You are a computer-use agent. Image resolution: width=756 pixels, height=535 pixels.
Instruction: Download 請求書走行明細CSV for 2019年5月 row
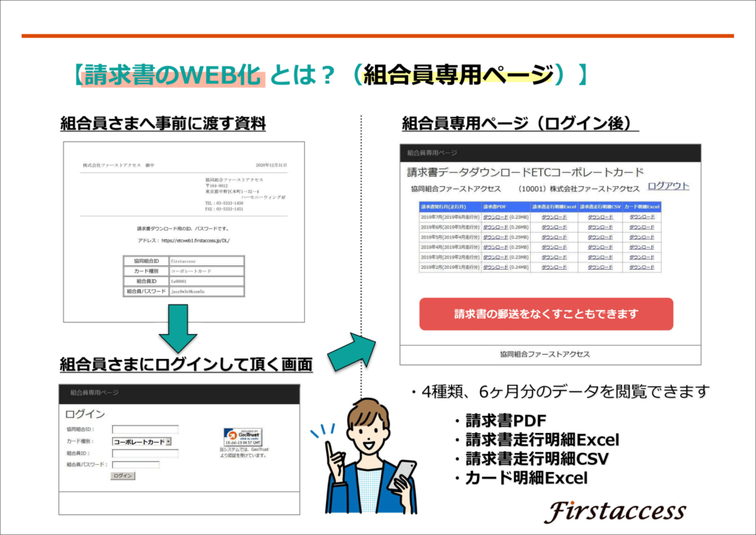600,237
